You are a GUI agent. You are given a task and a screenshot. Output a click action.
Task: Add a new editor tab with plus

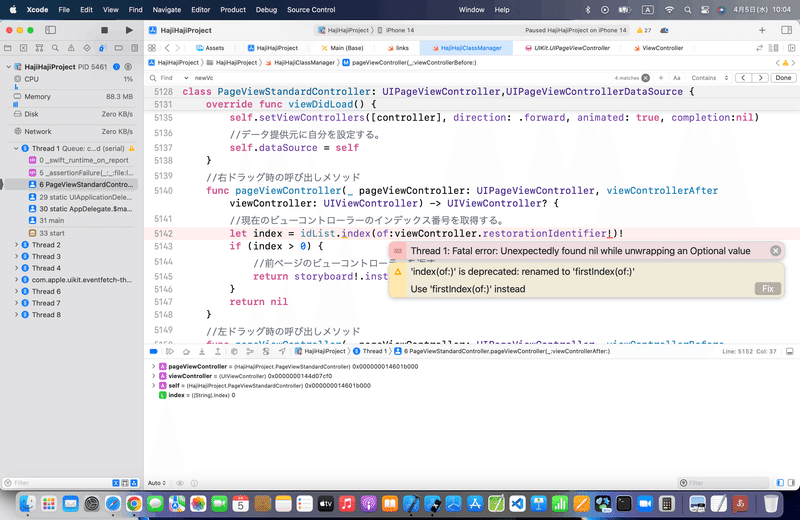pyautogui.click(x=762, y=30)
